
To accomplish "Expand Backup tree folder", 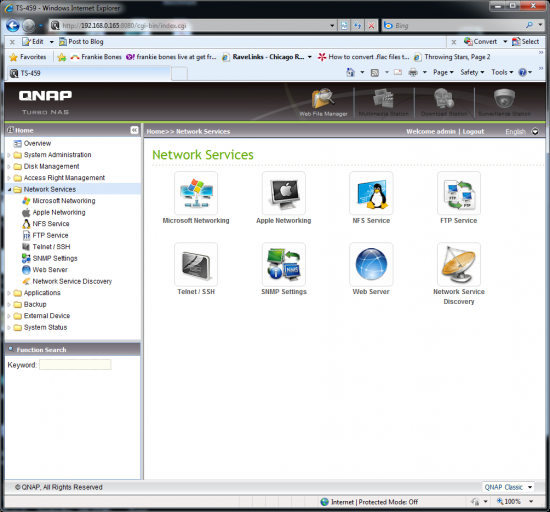I will point(9,304).
